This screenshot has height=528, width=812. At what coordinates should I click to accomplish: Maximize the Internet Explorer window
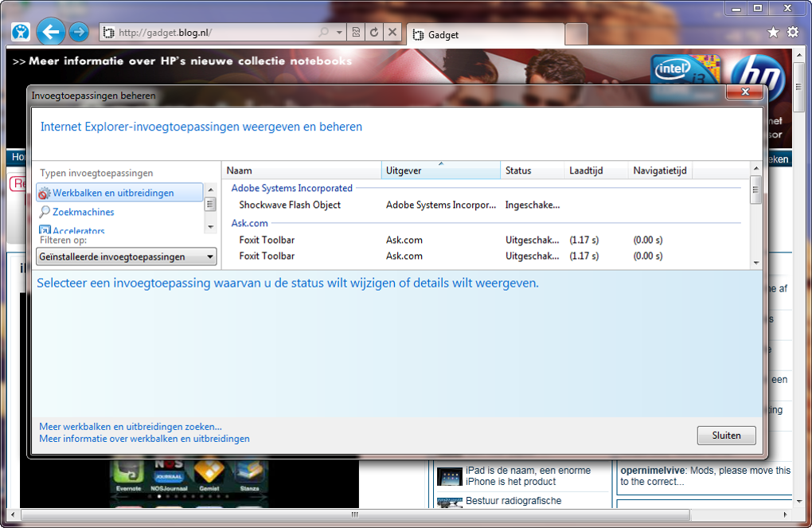758,8
